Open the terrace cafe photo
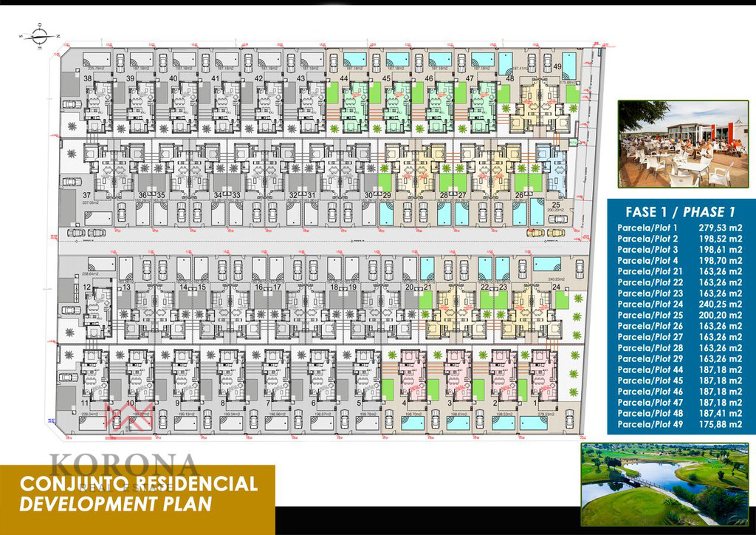 pyautogui.click(x=683, y=144)
